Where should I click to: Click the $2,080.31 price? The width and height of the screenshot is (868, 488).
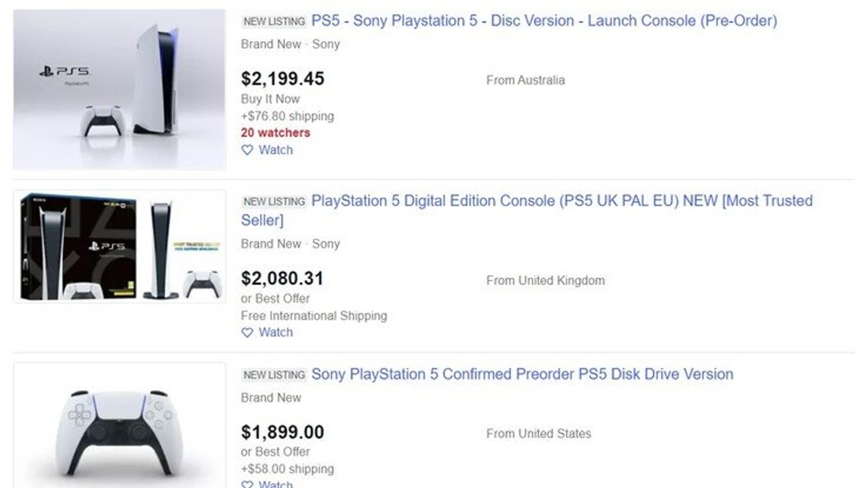click(x=282, y=279)
